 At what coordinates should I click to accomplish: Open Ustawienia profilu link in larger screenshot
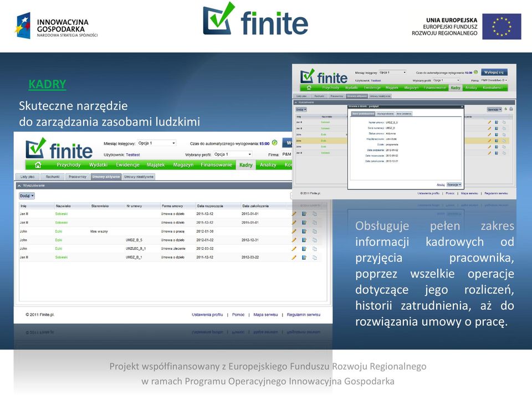coord(207,315)
